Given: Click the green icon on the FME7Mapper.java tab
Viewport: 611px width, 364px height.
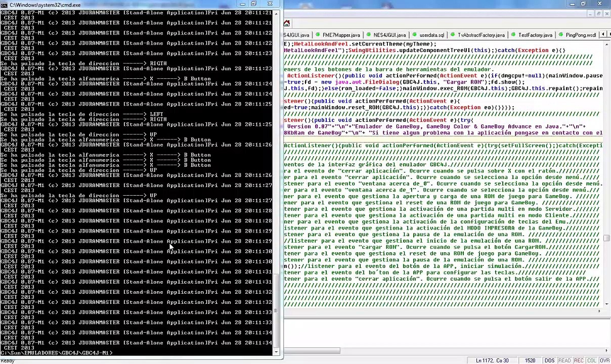Looking at the screenshot, I should click(x=318, y=35).
